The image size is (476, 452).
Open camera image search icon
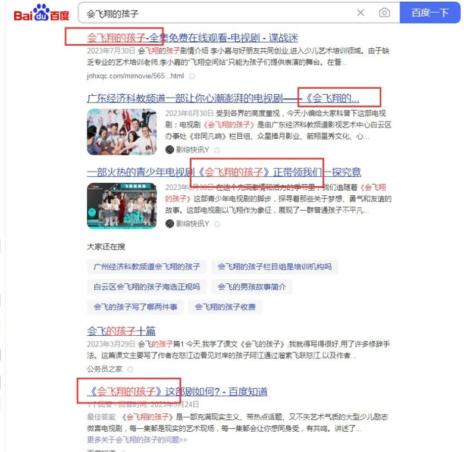(384, 13)
